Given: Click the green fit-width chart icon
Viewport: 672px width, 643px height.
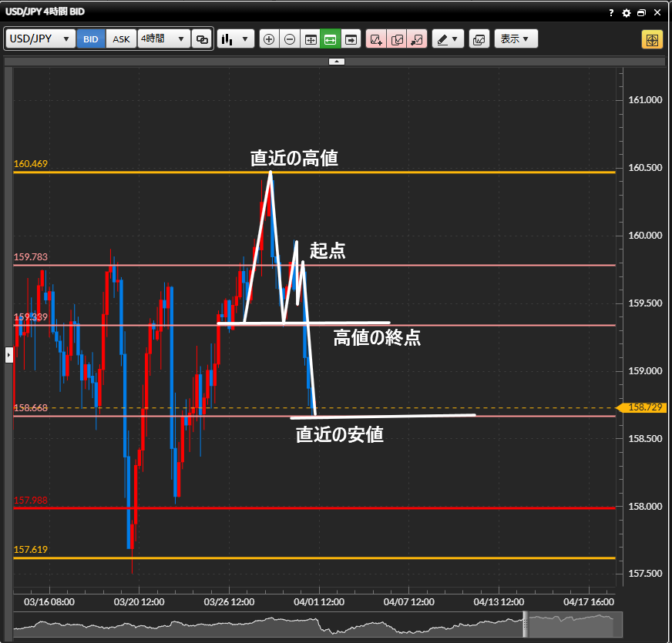Looking at the screenshot, I should pyautogui.click(x=331, y=39).
